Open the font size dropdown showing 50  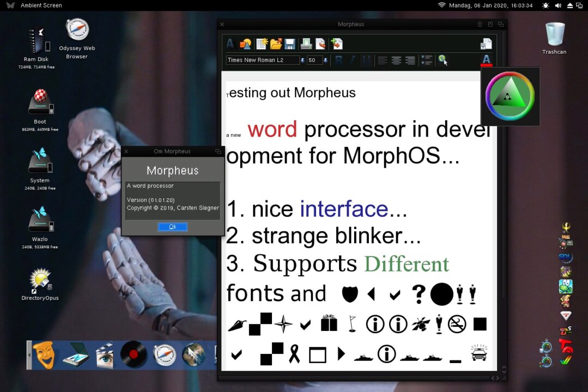[x=325, y=60]
